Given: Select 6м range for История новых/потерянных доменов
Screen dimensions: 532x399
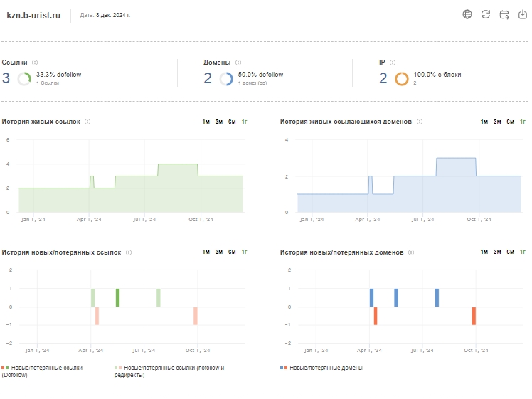Looking at the screenshot, I should click(x=510, y=252).
